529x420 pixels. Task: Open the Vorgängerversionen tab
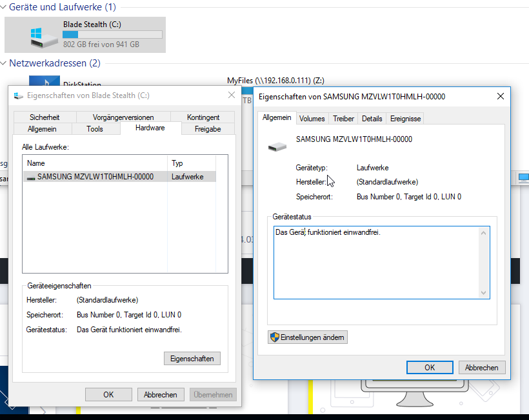123,117
